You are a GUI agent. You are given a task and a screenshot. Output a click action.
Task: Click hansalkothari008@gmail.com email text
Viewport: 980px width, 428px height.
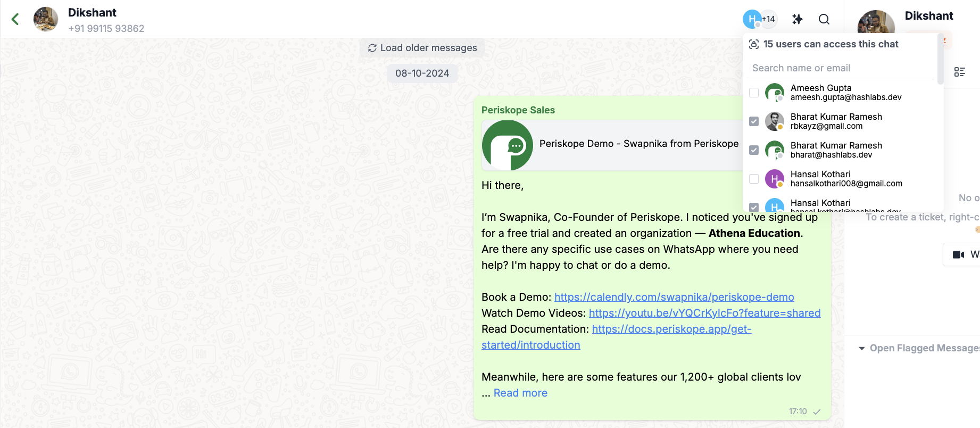pyautogui.click(x=846, y=184)
